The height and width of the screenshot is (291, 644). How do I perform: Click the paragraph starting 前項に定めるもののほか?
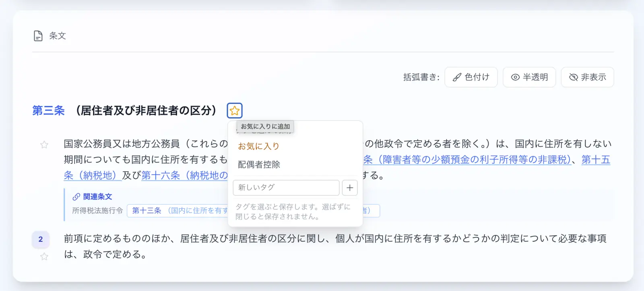pos(335,246)
